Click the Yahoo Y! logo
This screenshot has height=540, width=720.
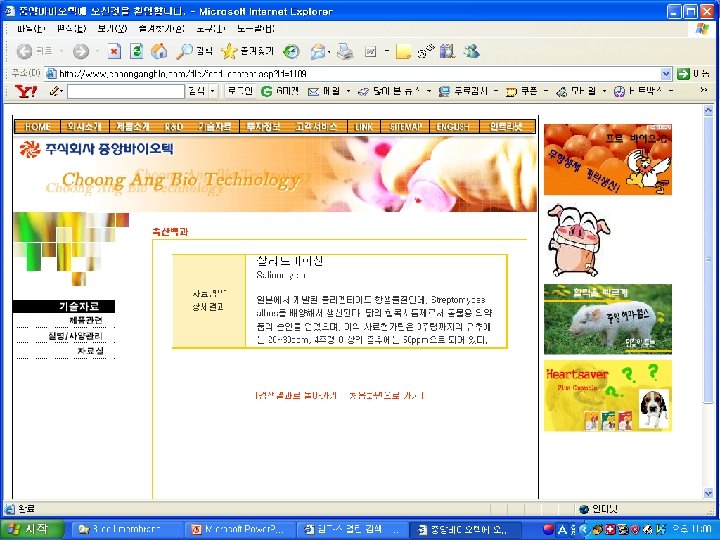point(26,91)
